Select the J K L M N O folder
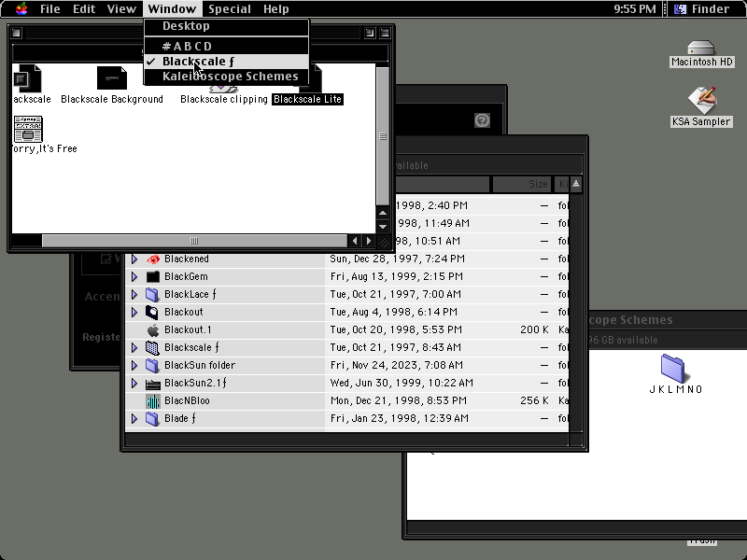747x560 pixels. click(x=672, y=368)
